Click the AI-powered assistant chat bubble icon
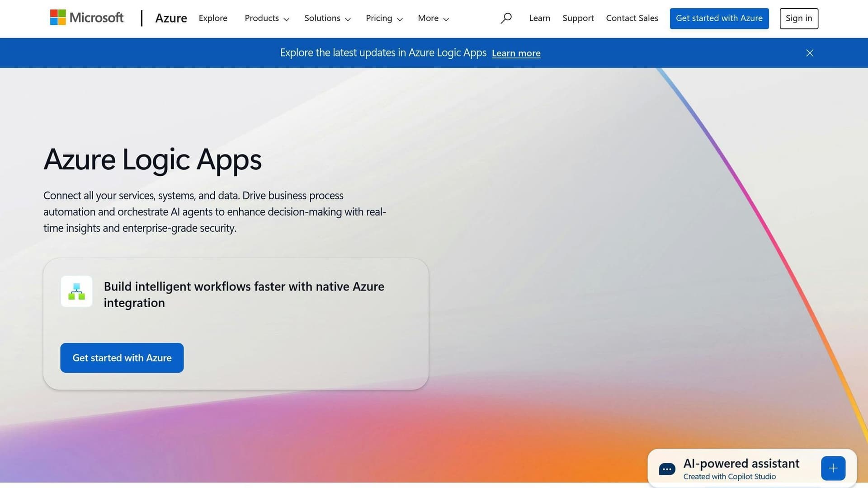The width and height of the screenshot is (868, 488). (667, 469)
